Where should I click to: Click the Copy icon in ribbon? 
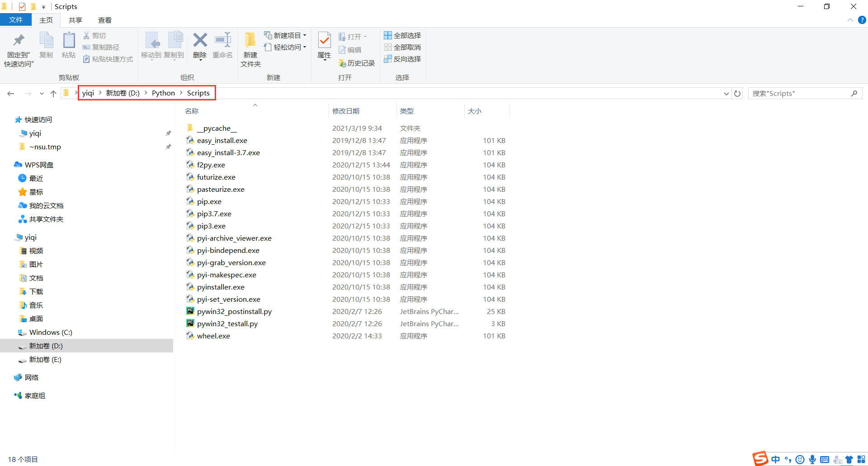[x=46, y=41]
